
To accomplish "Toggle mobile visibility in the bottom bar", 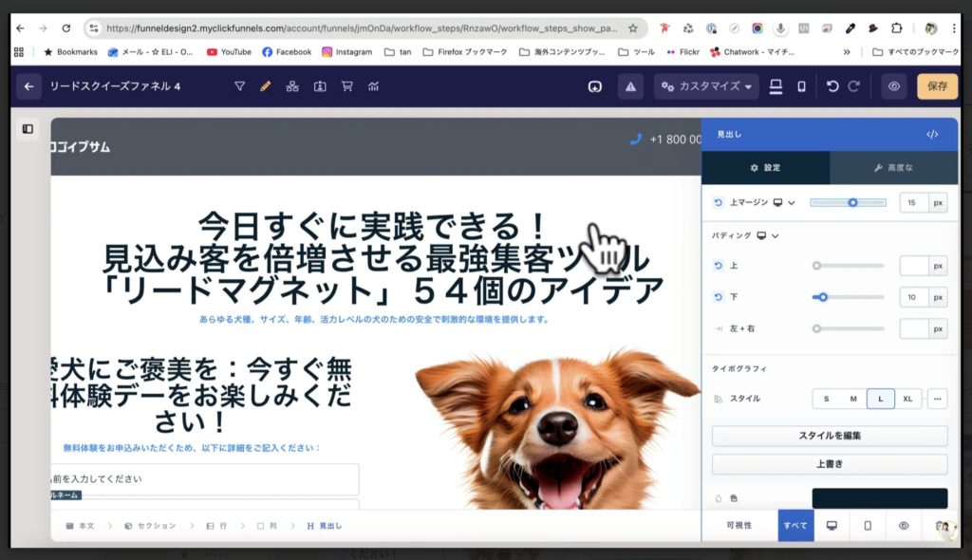I will (865, 525).
